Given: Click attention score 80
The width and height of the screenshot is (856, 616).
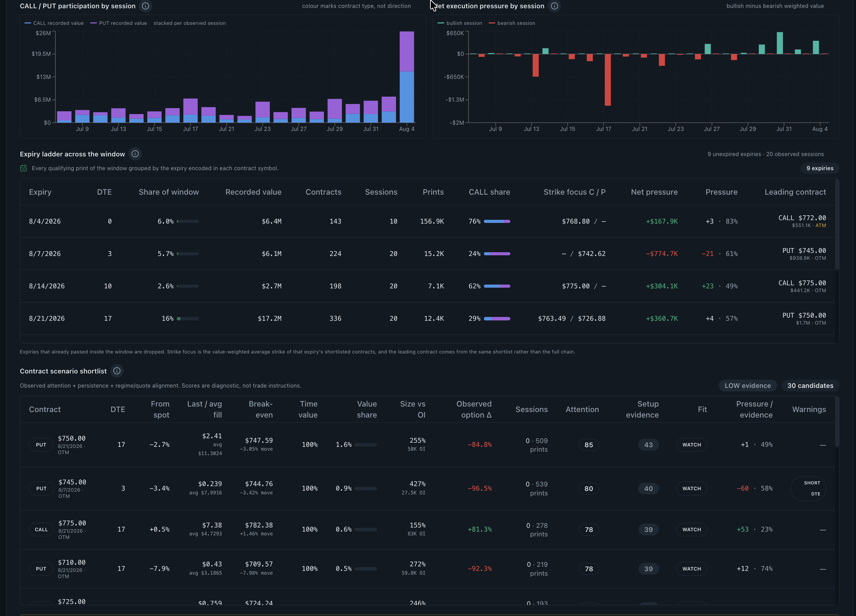Looking at the screenshot, I should 588,489.
